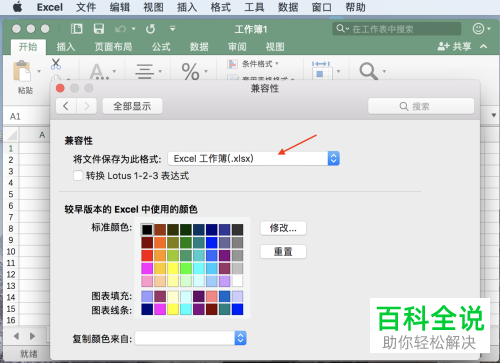Screen dimensions: 500x363
Task: Open the Undo history dropdown arrow
Action: click(x=133, y=29)
